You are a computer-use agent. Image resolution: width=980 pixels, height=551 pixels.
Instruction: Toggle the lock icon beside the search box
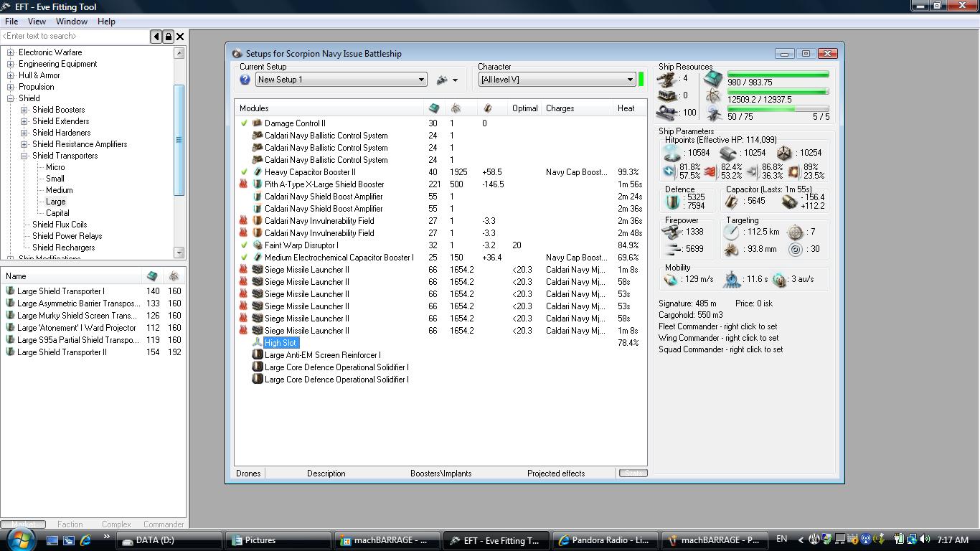(168, 37)
